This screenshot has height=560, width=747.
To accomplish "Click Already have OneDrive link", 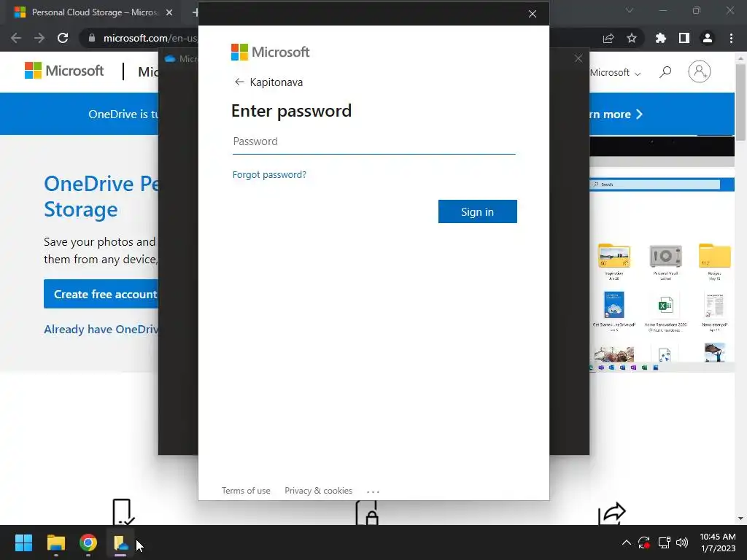I will pos(101,330).
